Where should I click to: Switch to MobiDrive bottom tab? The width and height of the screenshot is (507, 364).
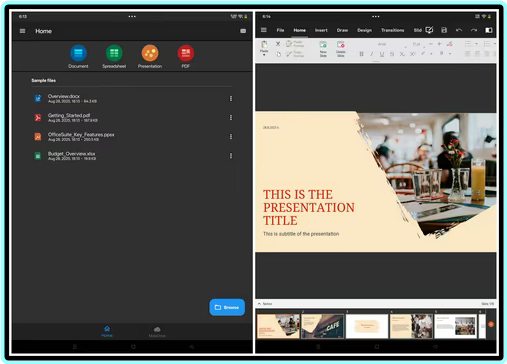[x=157, y=332]
